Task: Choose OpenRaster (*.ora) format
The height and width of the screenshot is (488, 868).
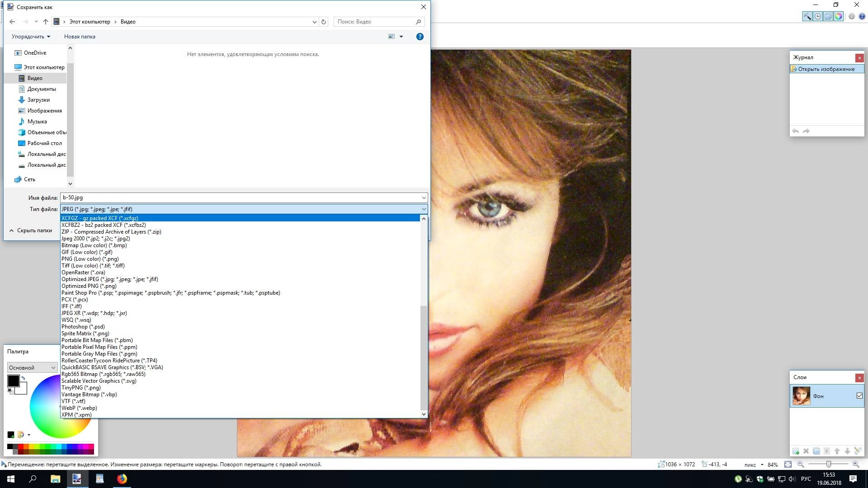Action: click(x=241, y=272)
